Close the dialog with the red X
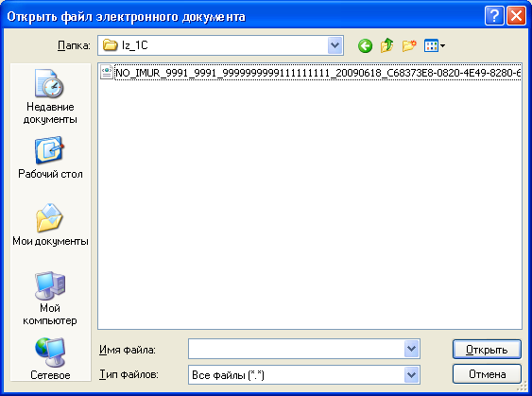The image size is (532, 396). tap(516, 16)
